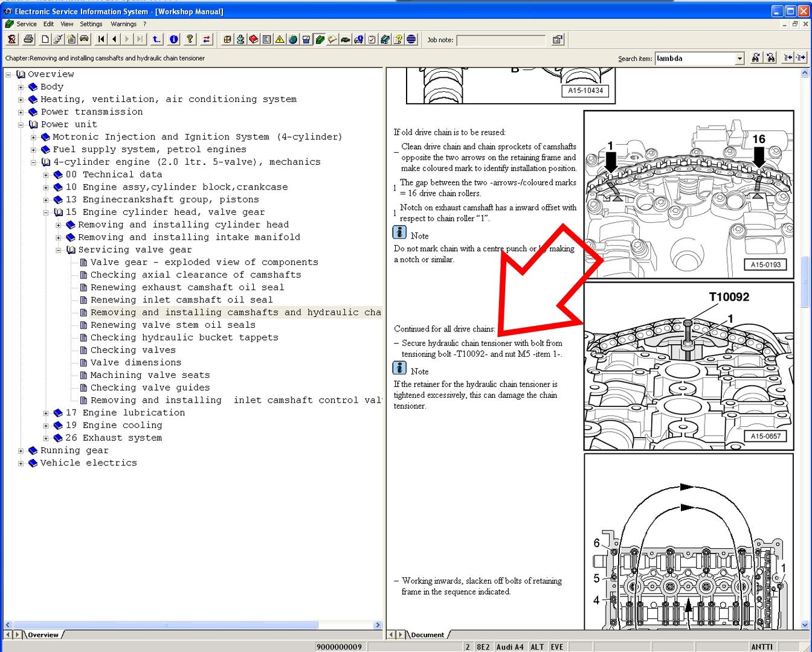The image size is (812, 652).
Task: Click the red book toolbar icon
Action: click(x=254, y=39)
